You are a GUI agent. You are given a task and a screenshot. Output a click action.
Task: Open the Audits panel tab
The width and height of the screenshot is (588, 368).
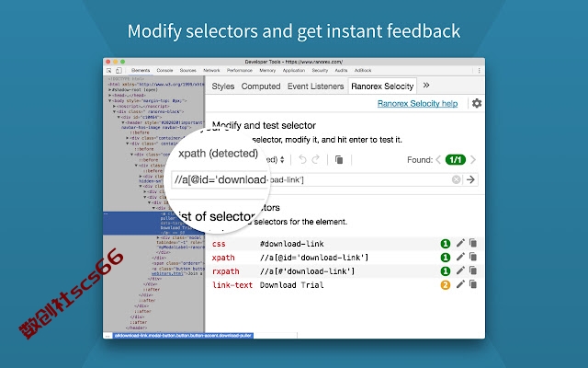(341, 71)
